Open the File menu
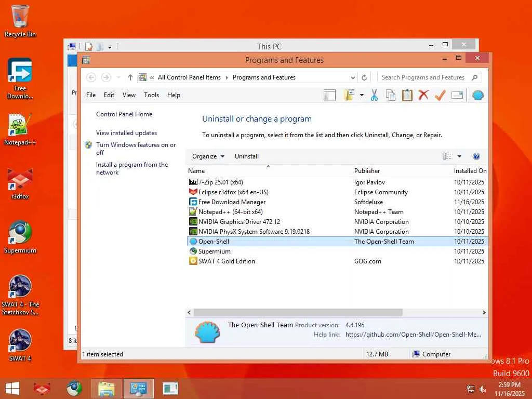This screenshot has height=399, width=532. point(90,96)
